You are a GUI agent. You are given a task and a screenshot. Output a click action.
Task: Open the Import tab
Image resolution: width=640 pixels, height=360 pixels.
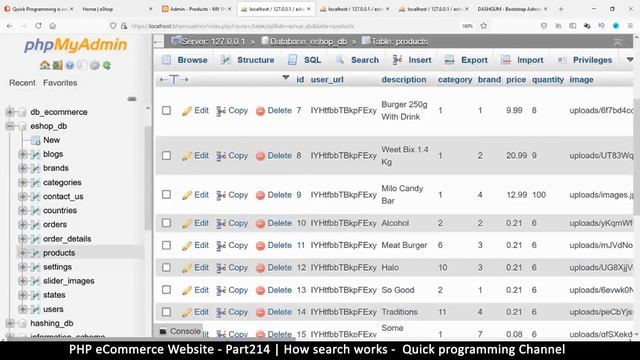522,60
